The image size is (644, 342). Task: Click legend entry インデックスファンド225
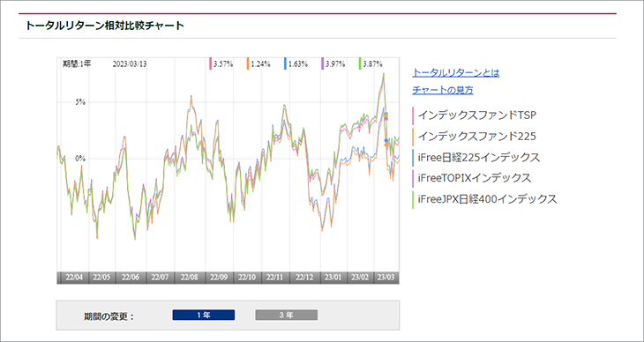pos(476,137)
